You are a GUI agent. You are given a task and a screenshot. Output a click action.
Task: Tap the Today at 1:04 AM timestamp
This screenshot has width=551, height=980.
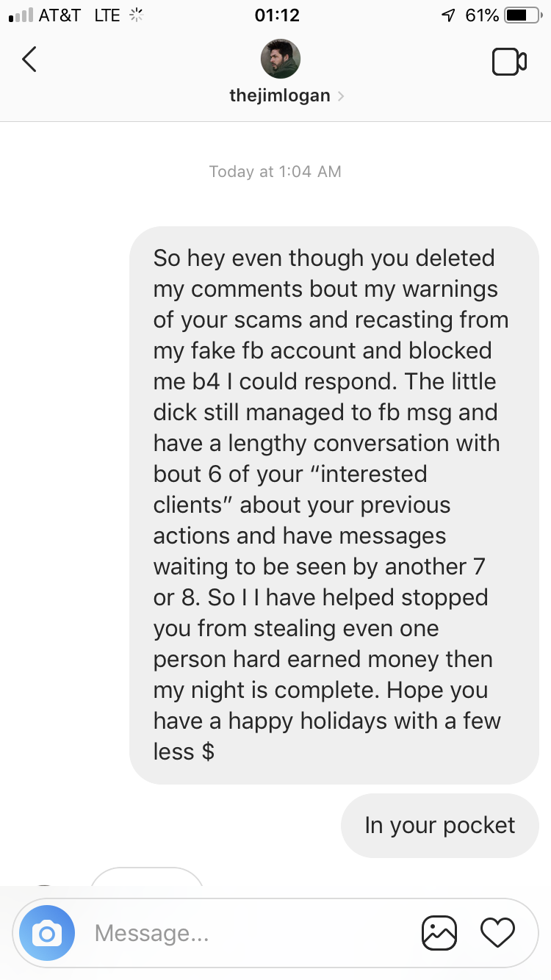[275, 171]
